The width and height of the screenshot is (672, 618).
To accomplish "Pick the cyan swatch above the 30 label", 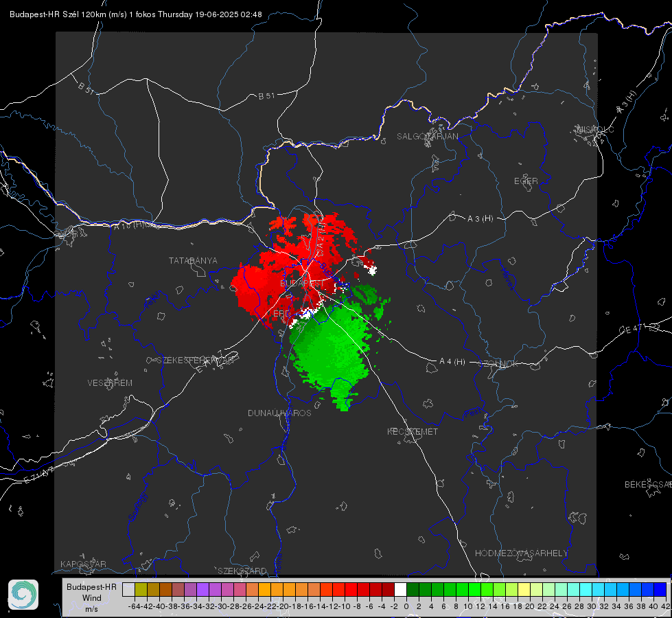I will [598, 589].
